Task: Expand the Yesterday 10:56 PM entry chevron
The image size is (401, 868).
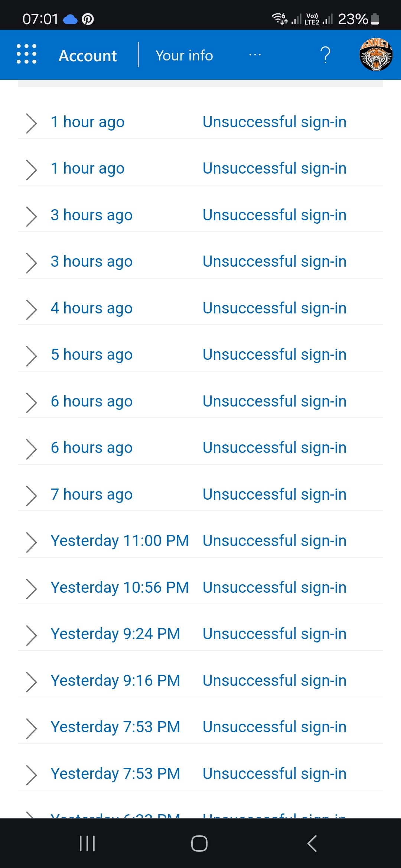Action: 31,589
